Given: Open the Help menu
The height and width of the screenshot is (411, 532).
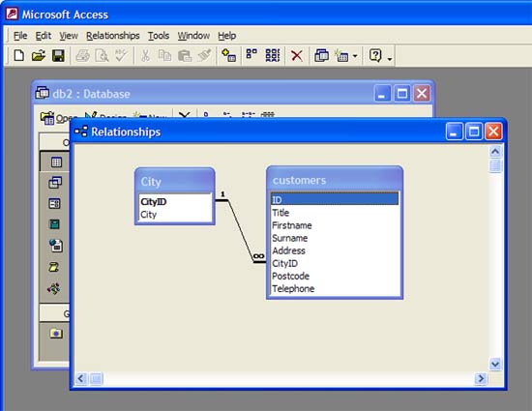Looking at the screenshot, I should 227,35.
